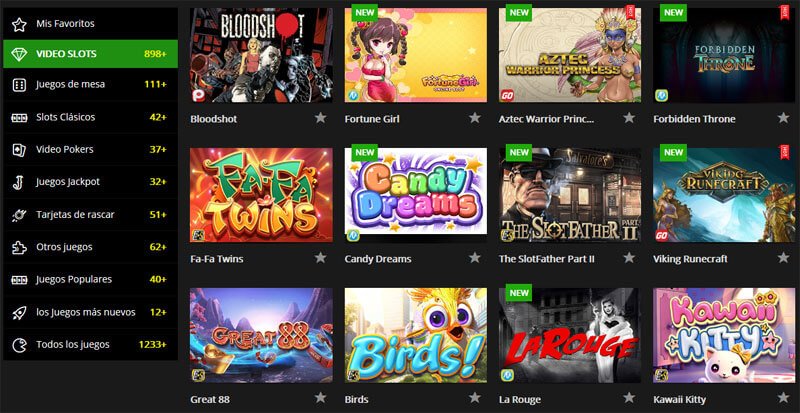Toggle favorite star for Kawaii Kitty
The image size is (800, 413).
coord(784,398)
